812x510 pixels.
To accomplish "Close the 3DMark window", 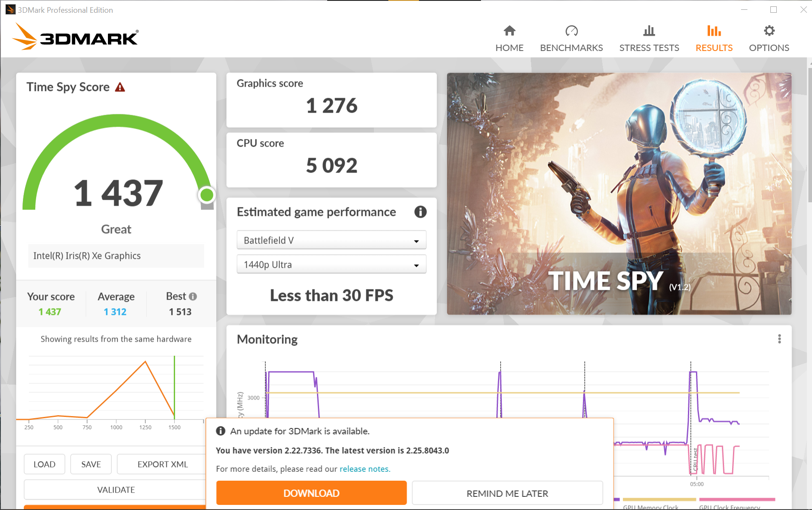I will (803, 10).
